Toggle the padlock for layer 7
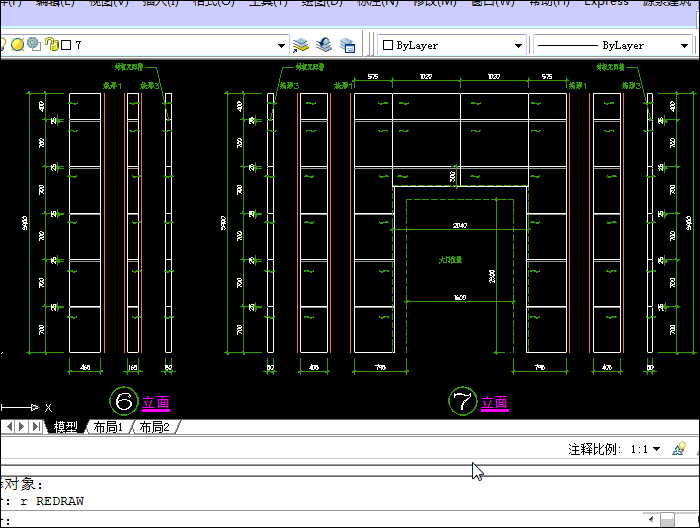Screen dimensions: 700x528 [49, 45]
